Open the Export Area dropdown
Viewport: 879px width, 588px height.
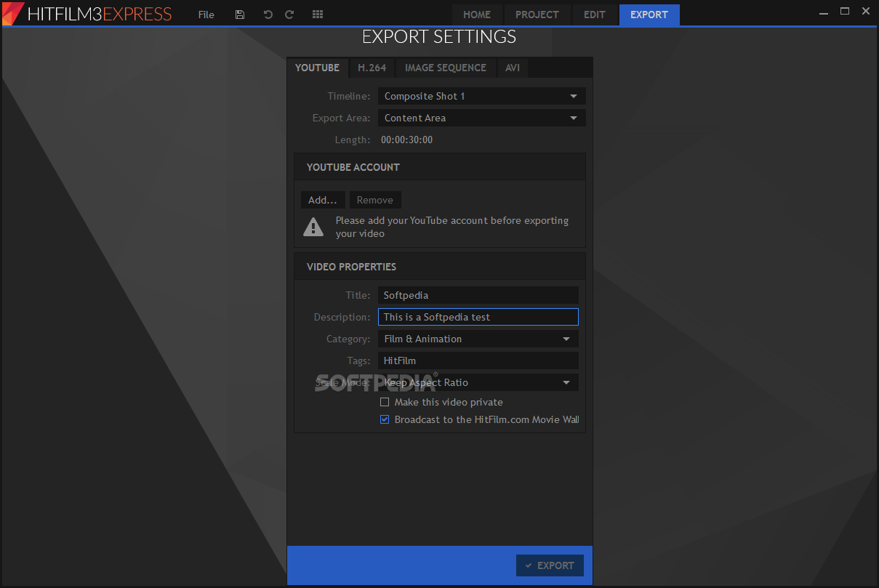tap(481, 118)
